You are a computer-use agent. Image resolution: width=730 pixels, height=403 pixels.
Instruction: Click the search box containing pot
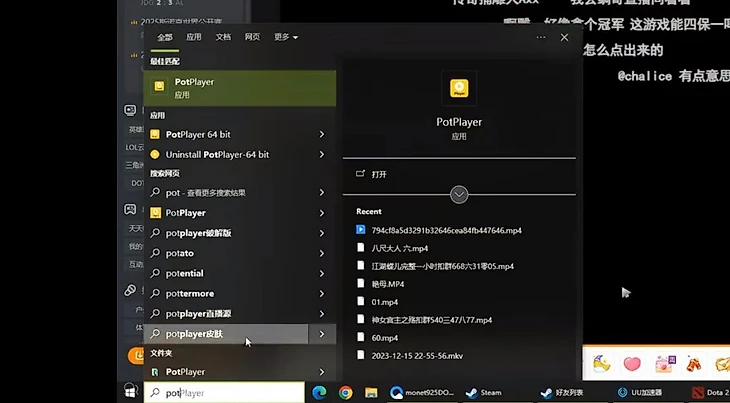pos(224,393)
